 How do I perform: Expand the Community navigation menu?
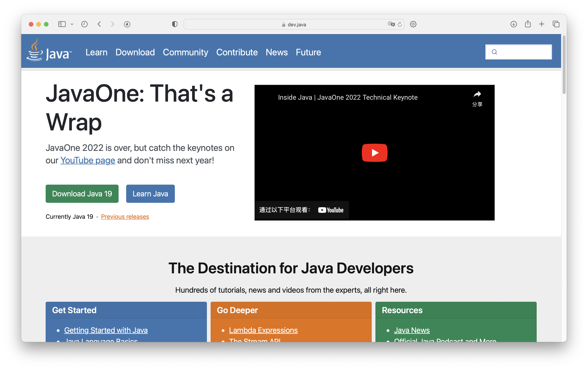185,52
